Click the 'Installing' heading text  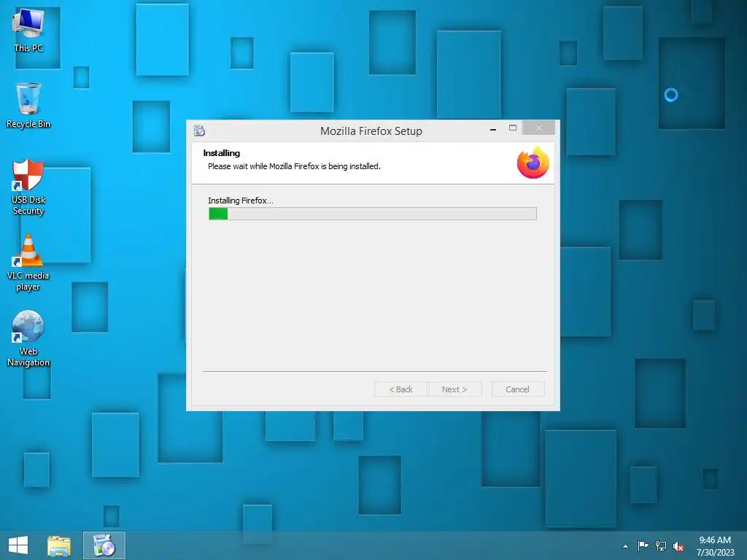click(x=222, y=153)
